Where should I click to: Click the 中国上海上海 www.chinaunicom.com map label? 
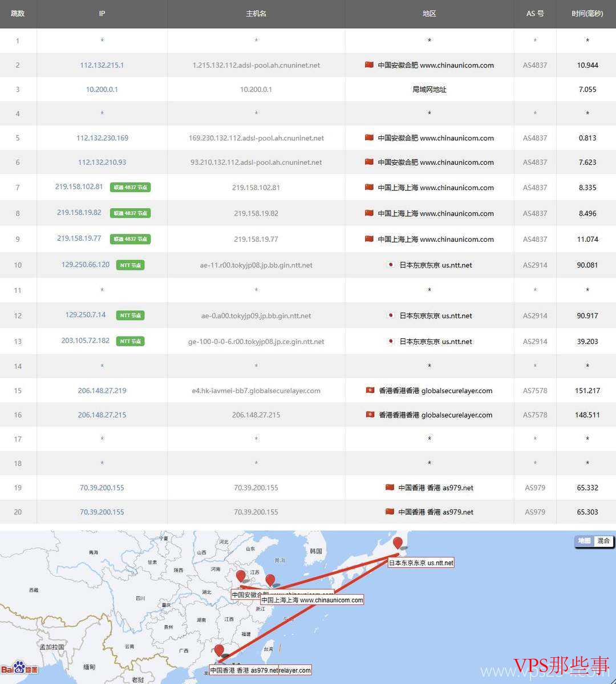tap(312, 600)
